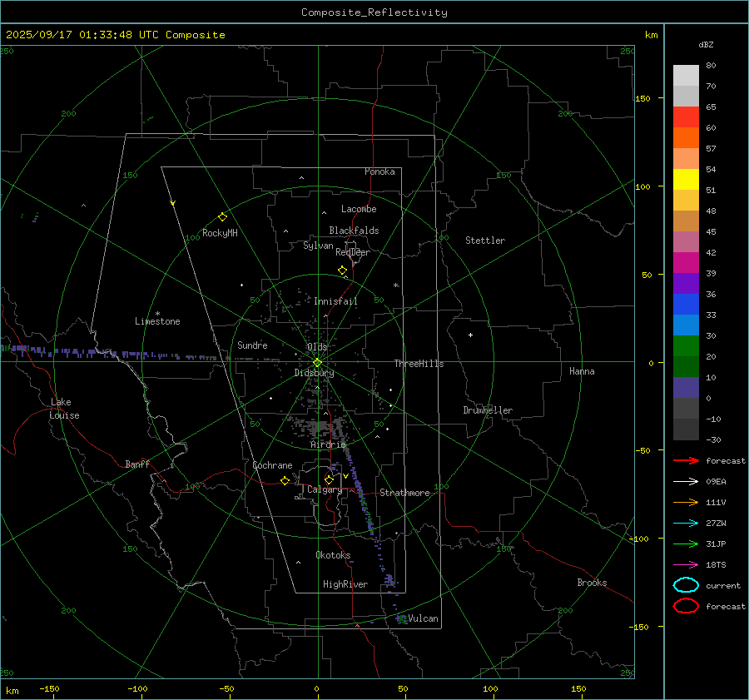Click the UTC Composite timestamp text

116,35
